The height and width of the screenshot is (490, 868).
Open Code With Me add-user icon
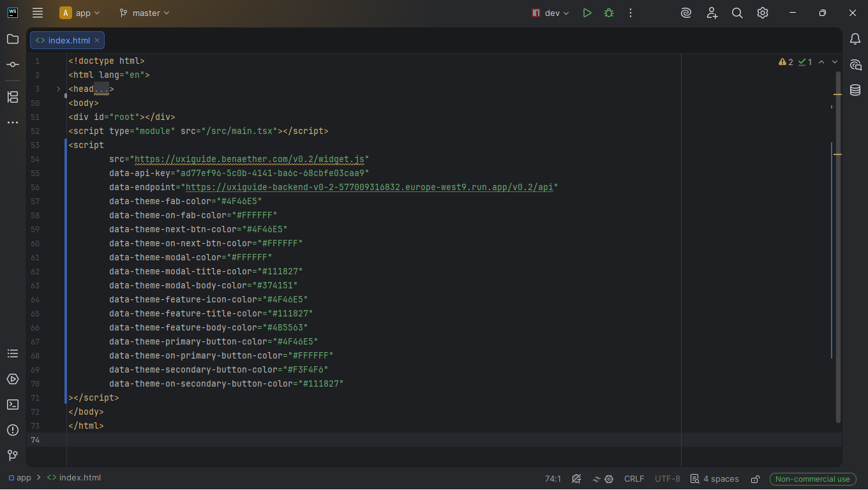pos(712,13)
